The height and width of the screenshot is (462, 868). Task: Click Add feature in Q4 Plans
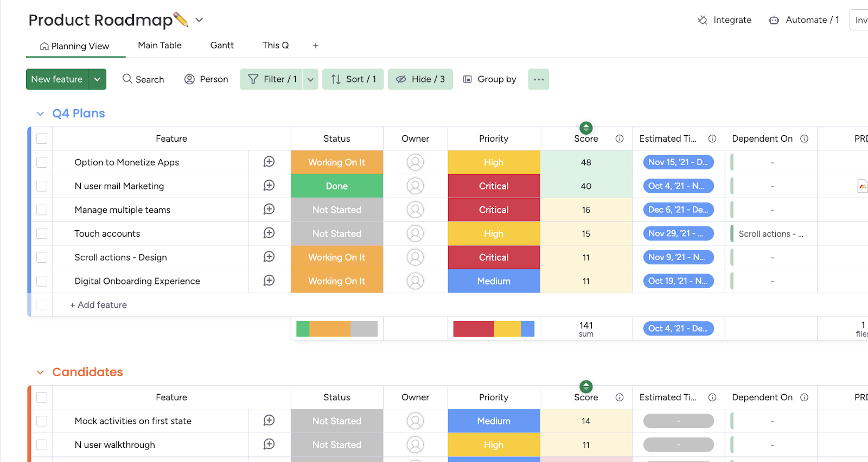(98, 305)
